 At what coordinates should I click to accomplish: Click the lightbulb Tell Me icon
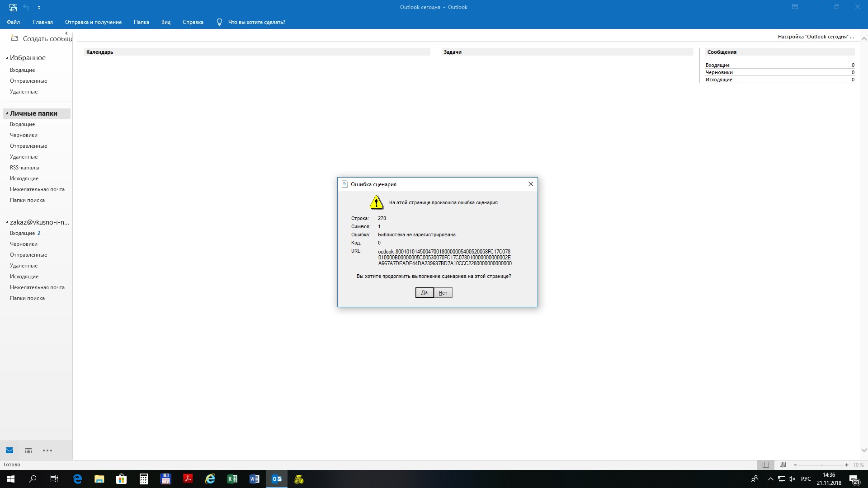[x=219, y=22]
